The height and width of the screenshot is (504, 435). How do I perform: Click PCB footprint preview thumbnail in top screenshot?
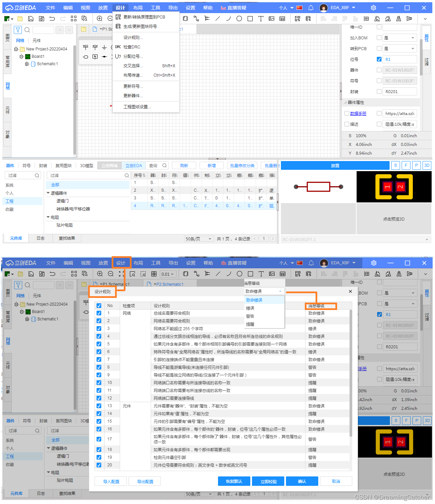[394, 187]
